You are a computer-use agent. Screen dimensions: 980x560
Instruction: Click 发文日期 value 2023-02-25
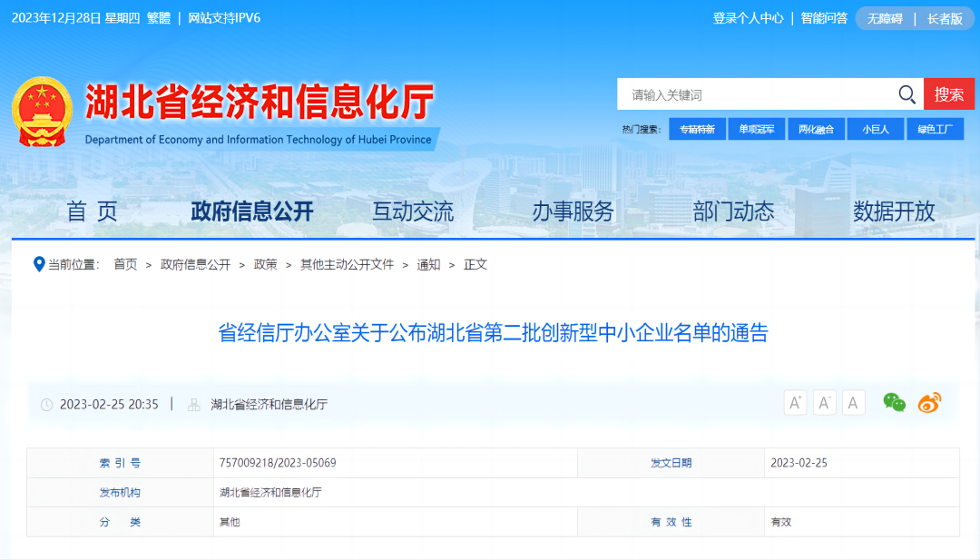[x=799, y=463]
